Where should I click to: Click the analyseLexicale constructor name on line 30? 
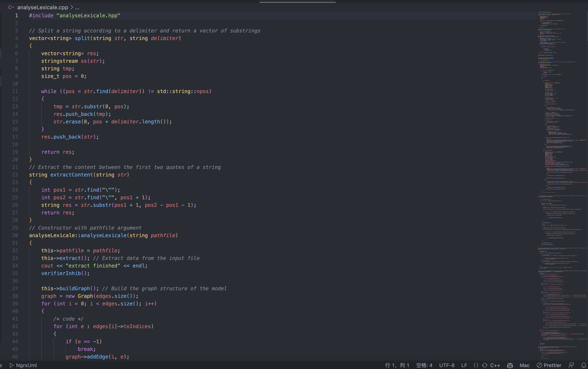[x=103, y=235]
